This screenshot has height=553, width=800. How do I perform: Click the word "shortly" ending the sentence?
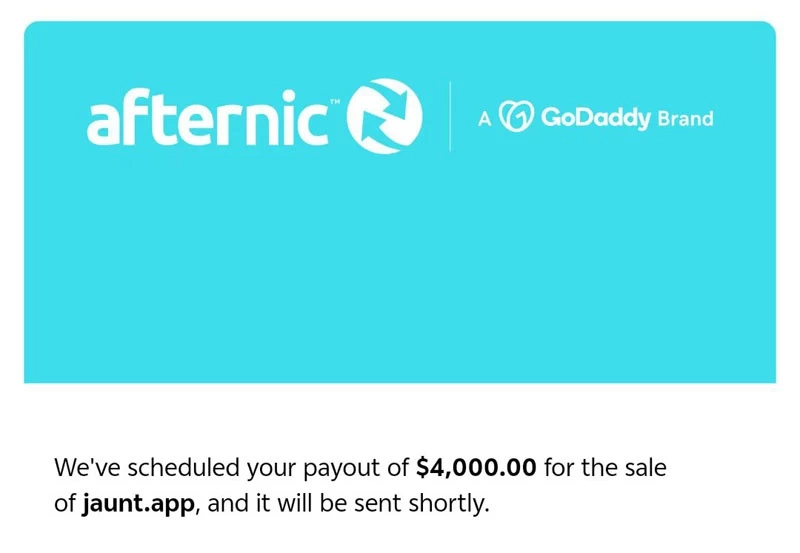click(x=446, y=504)
